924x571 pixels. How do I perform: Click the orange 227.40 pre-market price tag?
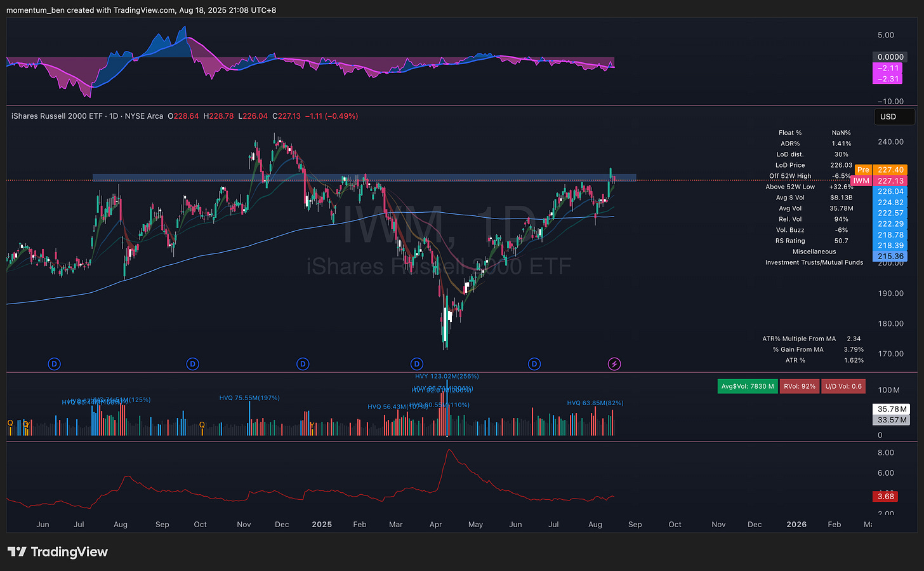tap(890, 170)
